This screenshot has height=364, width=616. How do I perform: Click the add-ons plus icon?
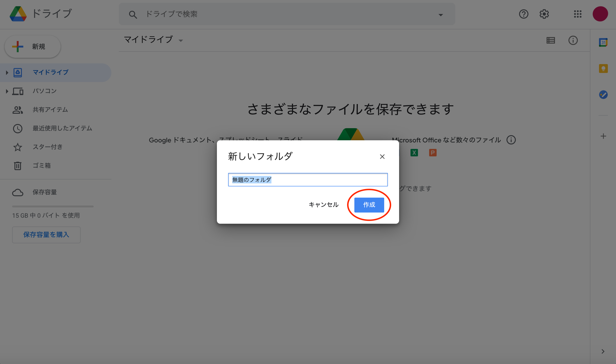603,136
